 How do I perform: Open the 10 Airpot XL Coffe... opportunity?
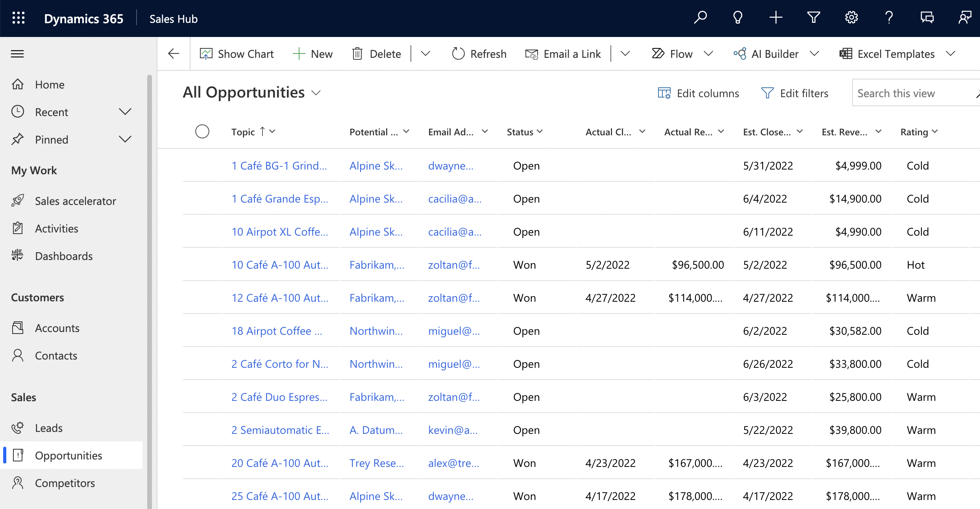pos(279,232)
